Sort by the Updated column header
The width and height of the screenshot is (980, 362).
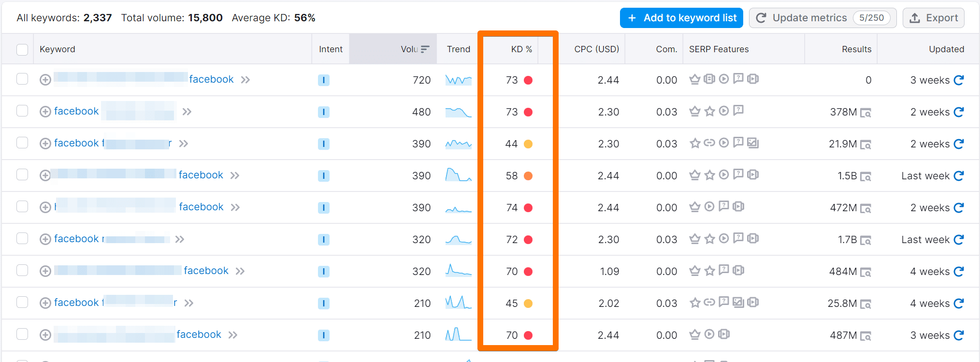click(946, 49)
